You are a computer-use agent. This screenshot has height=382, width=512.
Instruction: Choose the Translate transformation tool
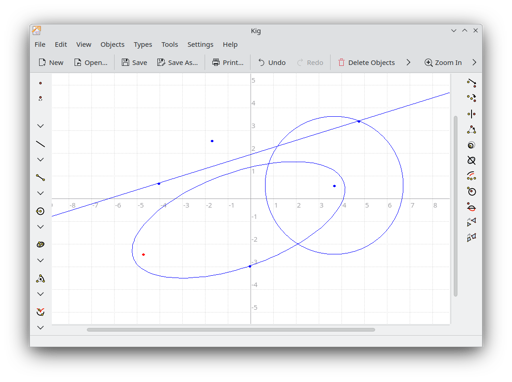click(471, 83)
